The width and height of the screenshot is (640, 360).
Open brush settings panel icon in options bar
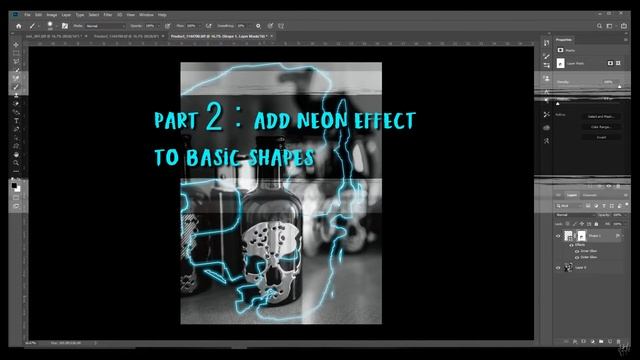point(64,26)
